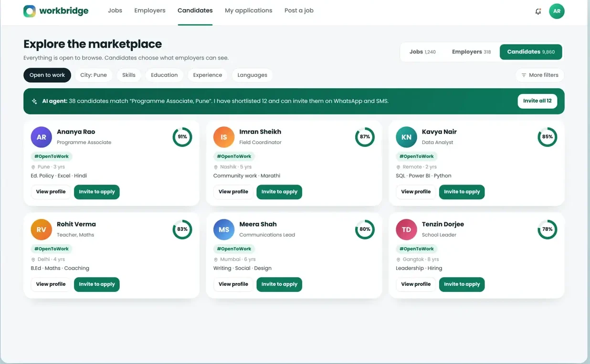Click the 85% match ring

point(547,137)
